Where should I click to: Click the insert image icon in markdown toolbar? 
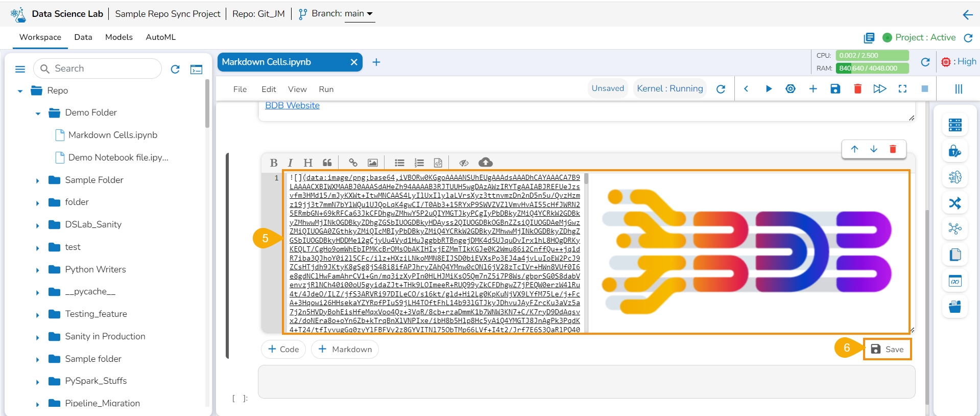pos(373,163)
